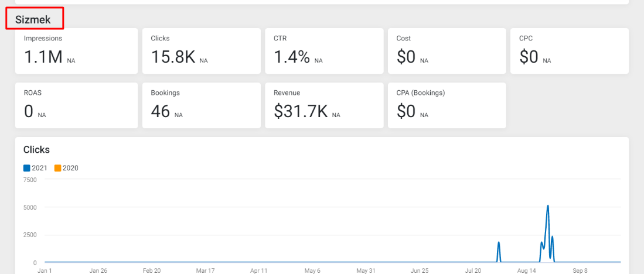
Task: Click the 46 bookings value
Action: coord(160,111)
